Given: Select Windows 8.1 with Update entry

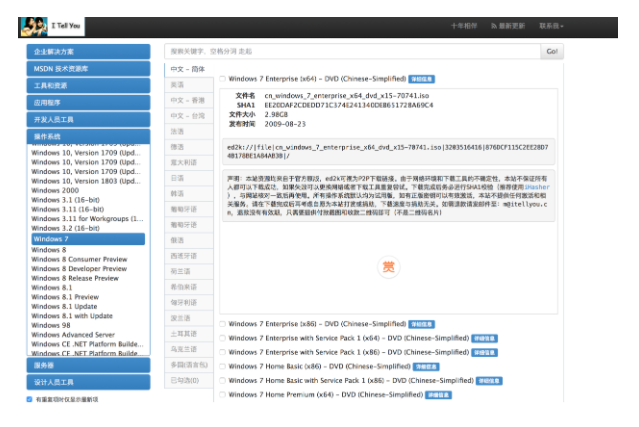Looking at the screenshot, I should (x=72, y=316).
